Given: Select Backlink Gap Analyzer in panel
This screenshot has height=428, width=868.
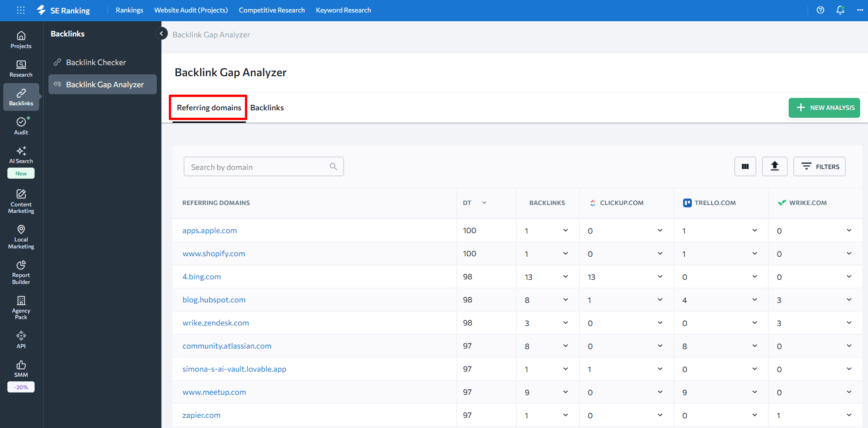Looking at the screenshot, I should click(102, 84).
